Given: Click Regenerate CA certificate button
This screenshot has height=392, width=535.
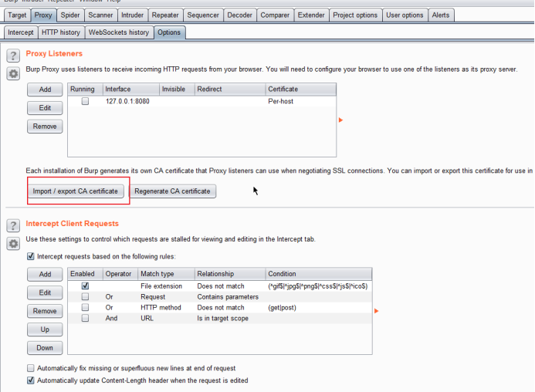Looking at the screenshot, I should [x=172, y=191].
